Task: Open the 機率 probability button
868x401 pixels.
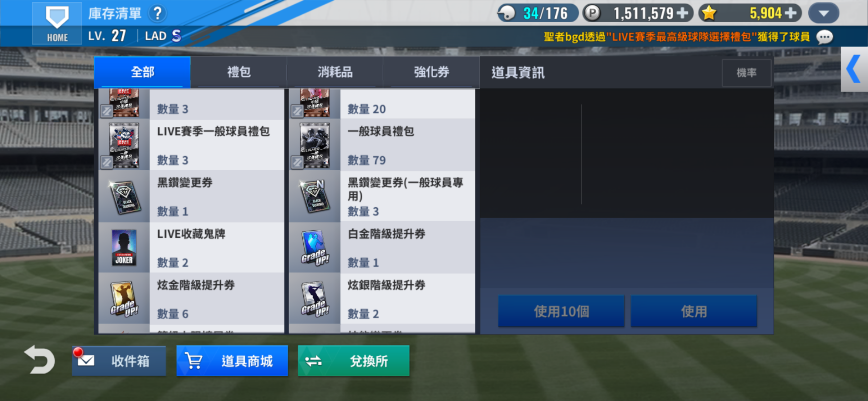Action: click(x=747, y=73)
